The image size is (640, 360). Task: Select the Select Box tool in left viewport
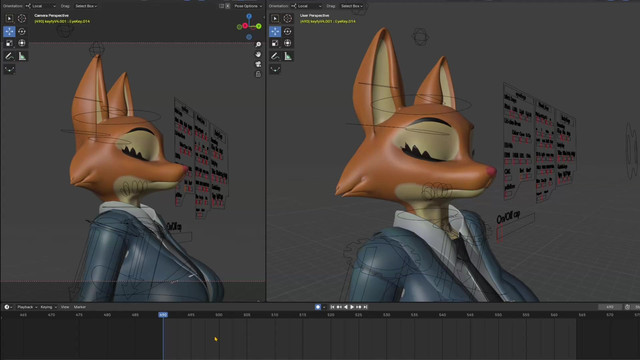9,18
